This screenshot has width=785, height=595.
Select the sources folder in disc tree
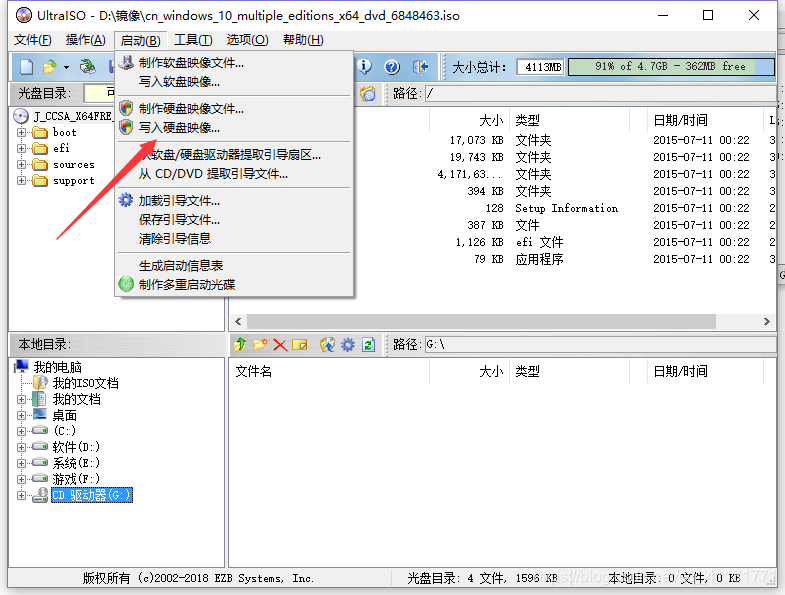[x=74, y=164]
